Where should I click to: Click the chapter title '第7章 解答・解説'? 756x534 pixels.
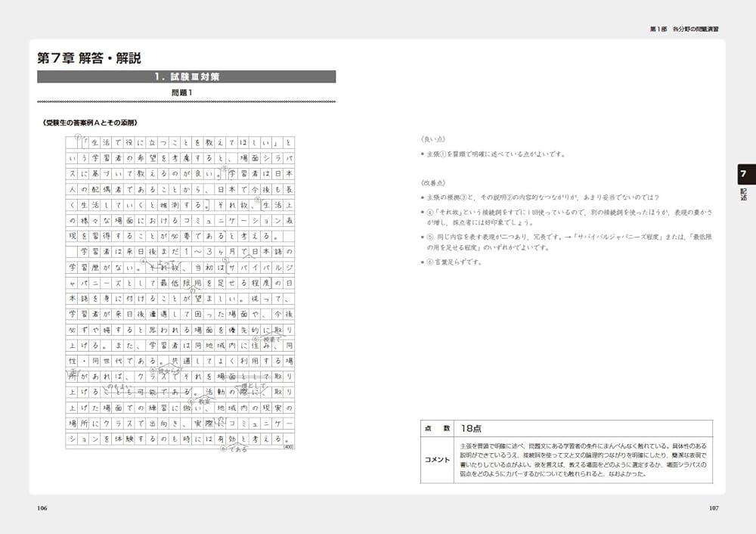point(89,58)
